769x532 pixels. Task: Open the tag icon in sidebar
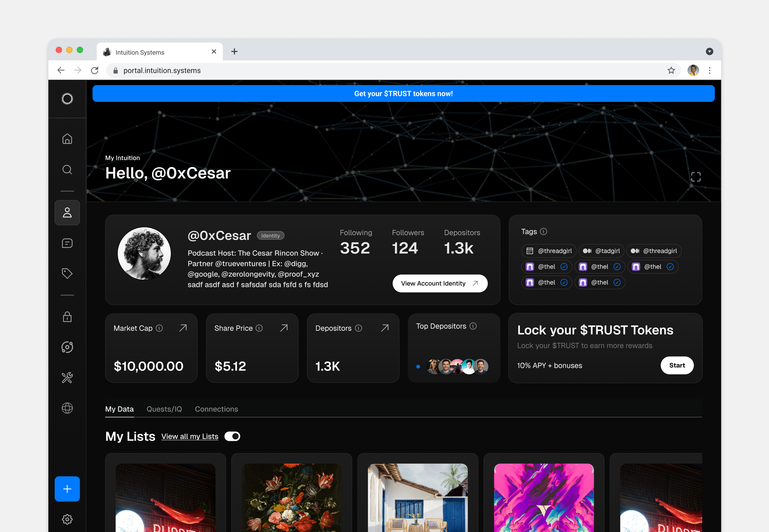pos(67,273)
